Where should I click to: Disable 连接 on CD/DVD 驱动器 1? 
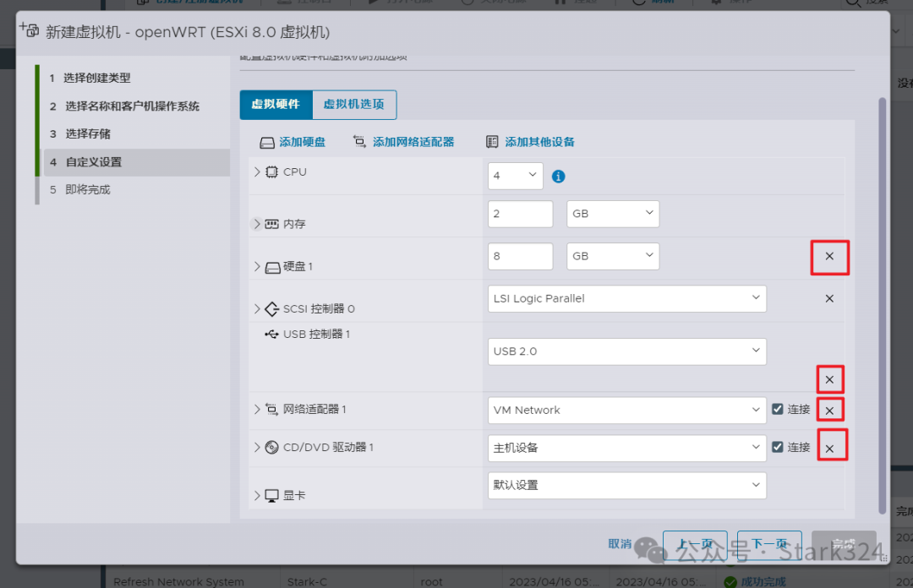pyautogui.click(x=777, y=447)
